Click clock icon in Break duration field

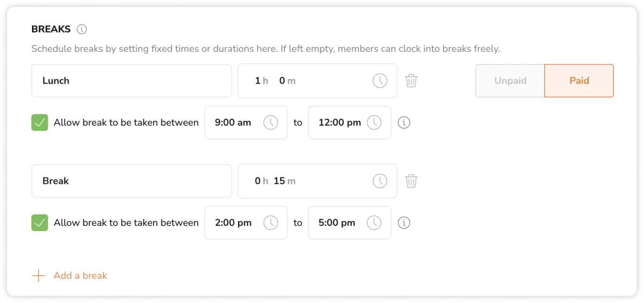pyautogui.click(x=380, y=181)
